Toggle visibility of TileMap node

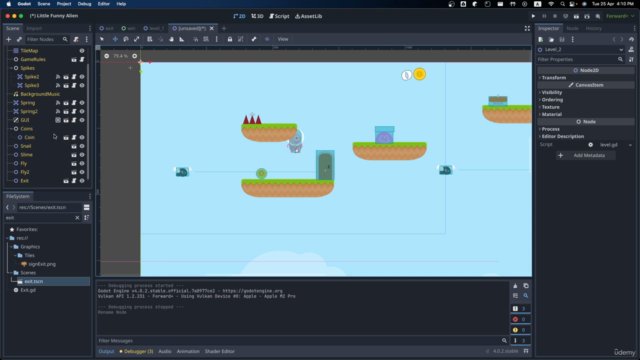pos(82,51)
